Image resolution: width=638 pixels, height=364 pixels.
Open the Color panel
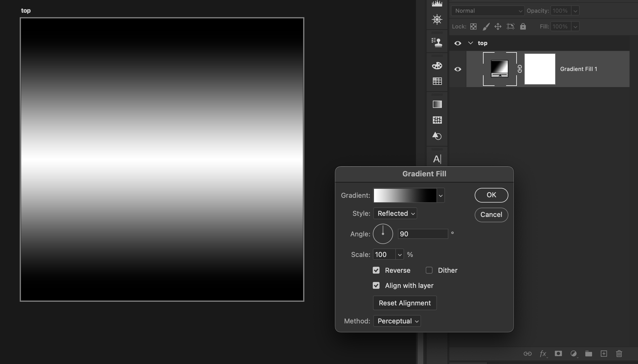tap(437, 66)
